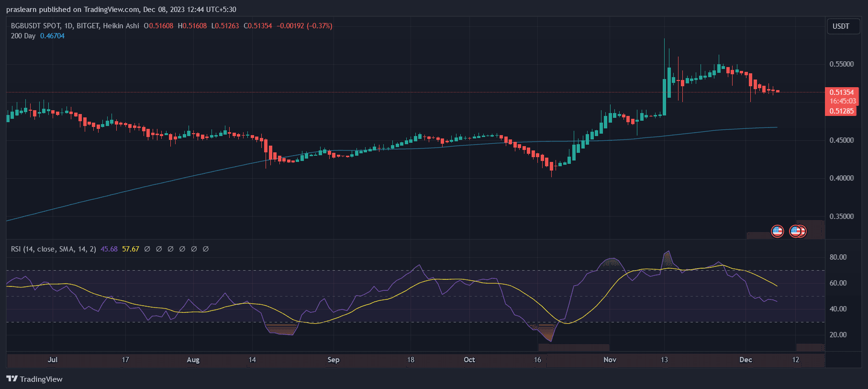Screen dimensions: 868x389
Task: Click the candle countdown timer 16:45:03
Action: point(842,102)
